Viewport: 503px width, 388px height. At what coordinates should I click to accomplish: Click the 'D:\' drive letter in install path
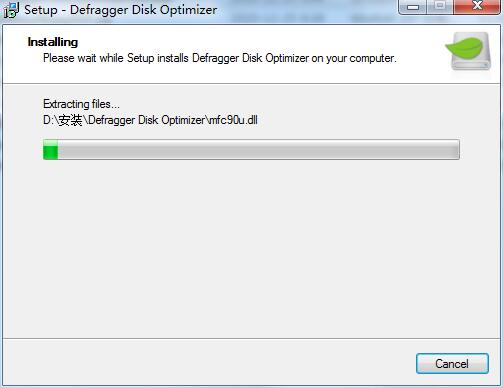click(50, 120)
